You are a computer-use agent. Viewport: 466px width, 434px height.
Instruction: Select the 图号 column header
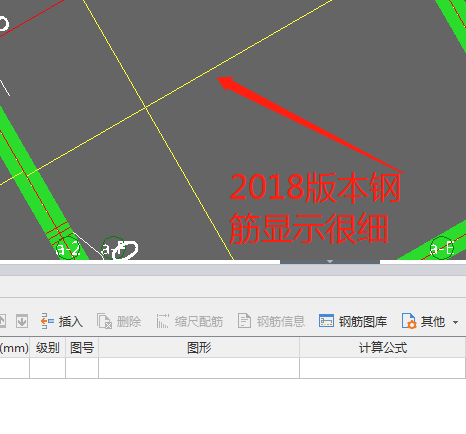[82, 348]
